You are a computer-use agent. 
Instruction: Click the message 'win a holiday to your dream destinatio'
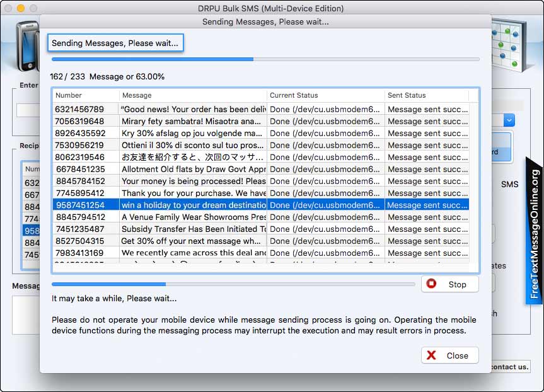[x=194, y=205]
